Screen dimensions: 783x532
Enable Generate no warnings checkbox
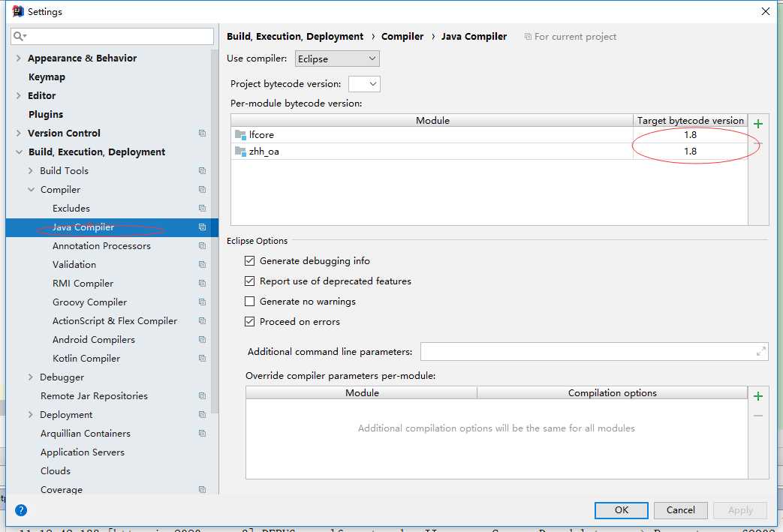(250, 302)
